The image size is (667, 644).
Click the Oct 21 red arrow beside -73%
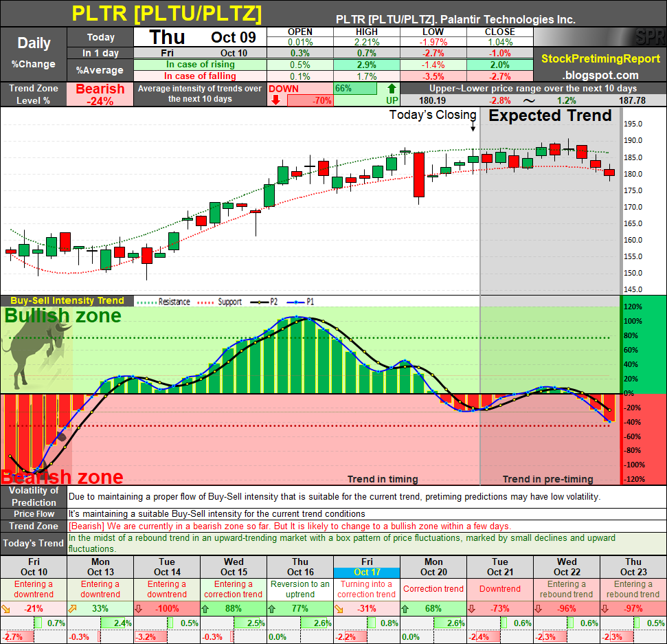(472, 609)
